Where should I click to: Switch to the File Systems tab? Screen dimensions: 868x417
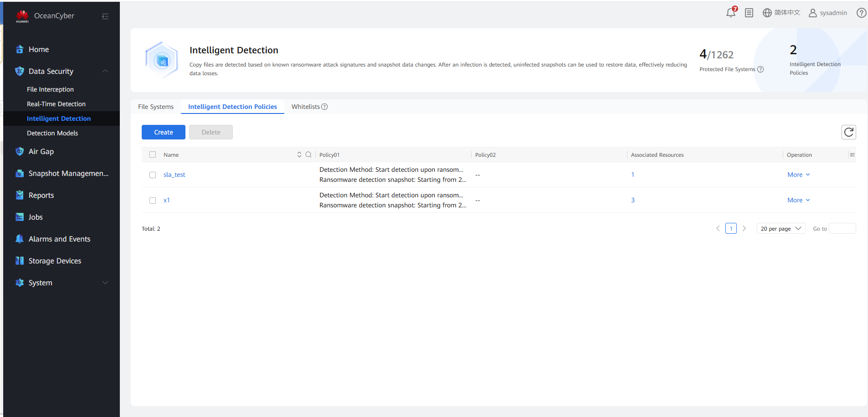(x=156, y=107)
